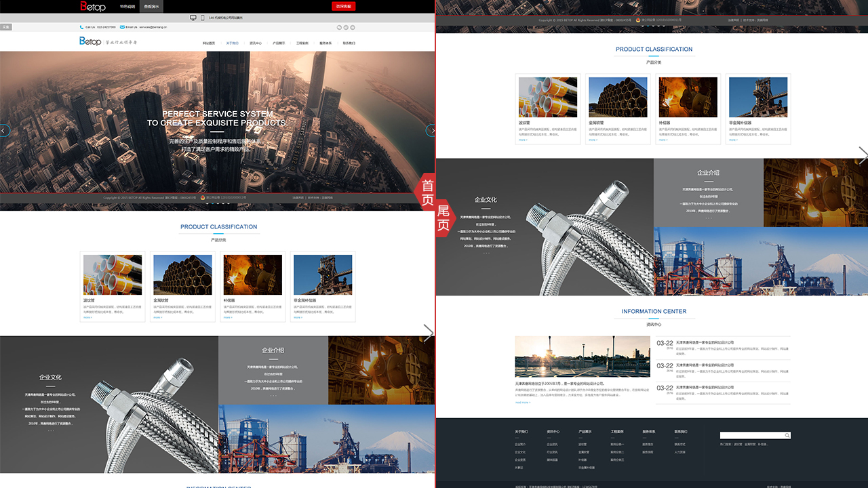Click the 大事记 footer link
The width and height of the screenshot is (868, 488).
tap(519, 467)
